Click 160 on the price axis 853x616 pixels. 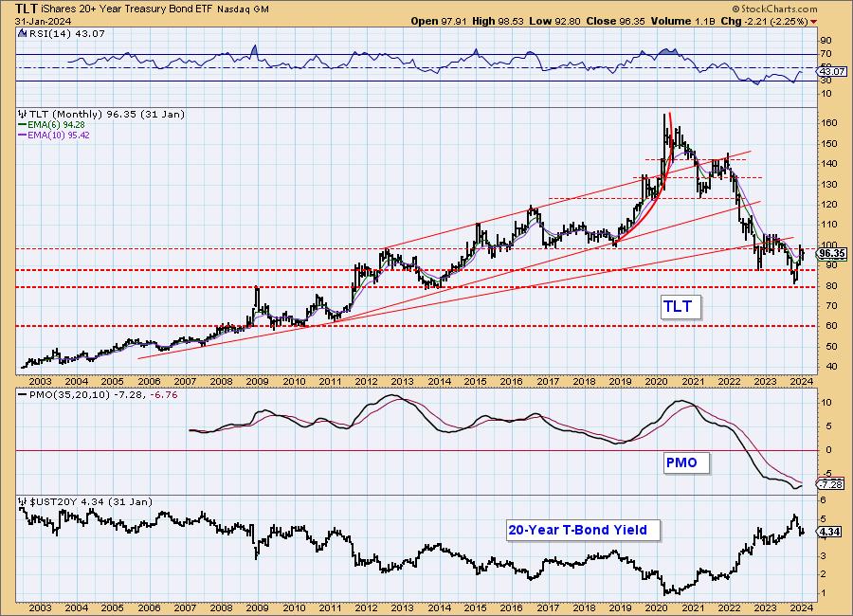point(829,123)
